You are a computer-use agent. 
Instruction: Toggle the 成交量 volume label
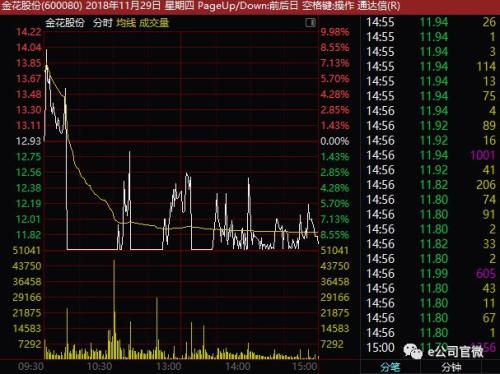pos(154,23)
